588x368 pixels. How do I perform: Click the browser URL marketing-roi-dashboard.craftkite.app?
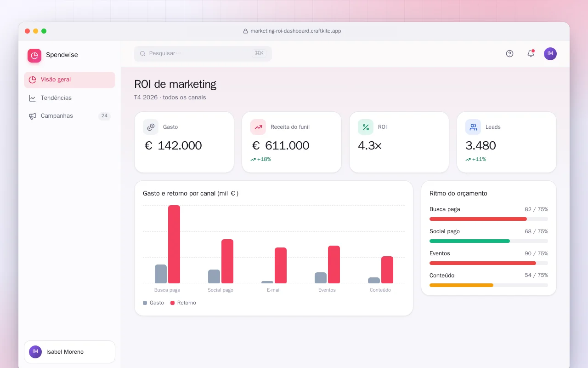(x=296, y=31)
